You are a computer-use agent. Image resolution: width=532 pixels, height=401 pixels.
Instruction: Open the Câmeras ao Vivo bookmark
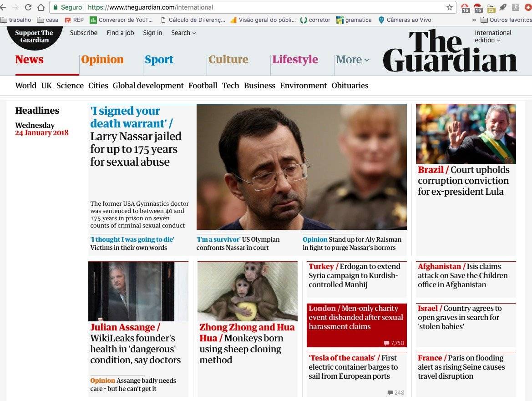point(405,20)
